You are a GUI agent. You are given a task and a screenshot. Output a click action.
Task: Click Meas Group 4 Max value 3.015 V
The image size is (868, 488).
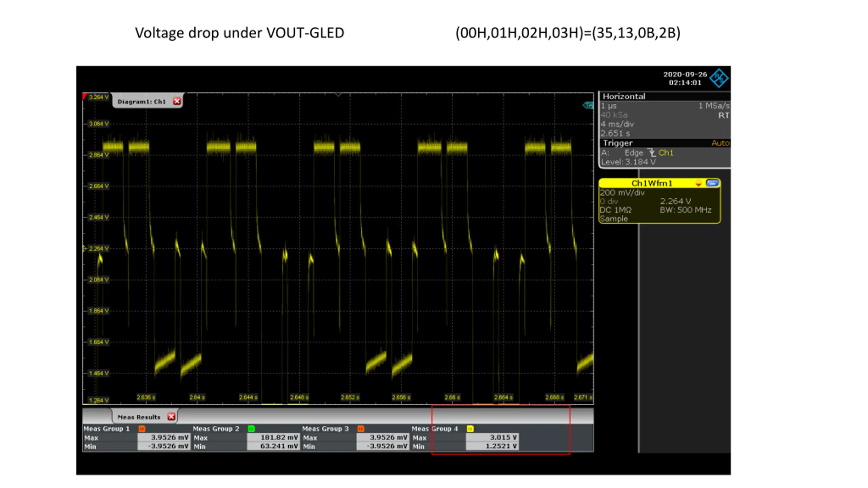coord(492,438)
